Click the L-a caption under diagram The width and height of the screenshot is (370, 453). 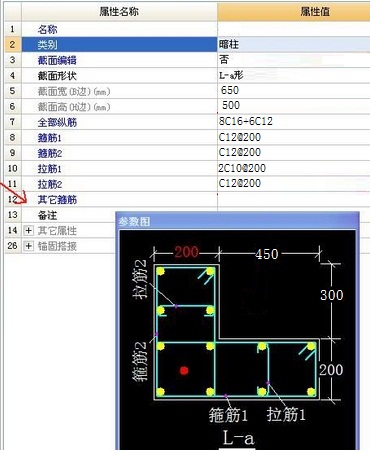238,438
